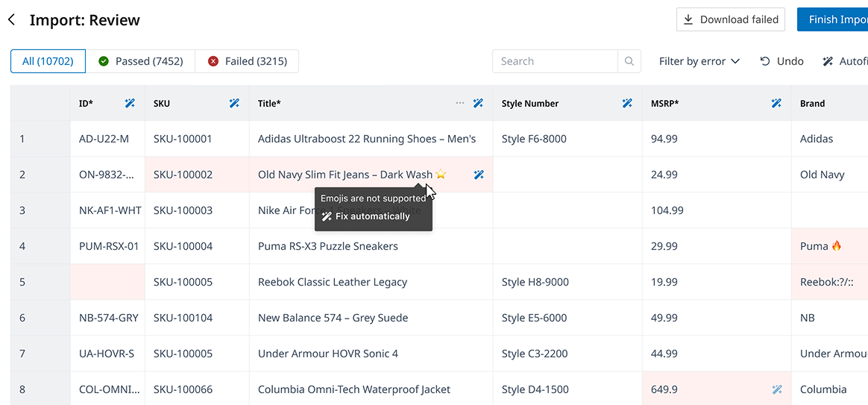
Task: Select the cell AD-U22-M
Action: [107, 139]
